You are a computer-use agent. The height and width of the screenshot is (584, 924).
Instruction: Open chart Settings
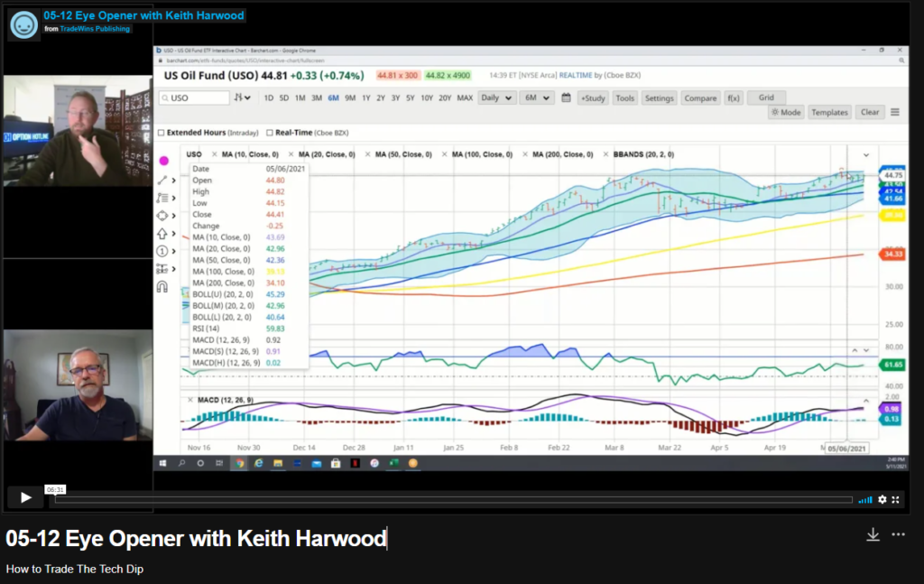tap(659, 97)
